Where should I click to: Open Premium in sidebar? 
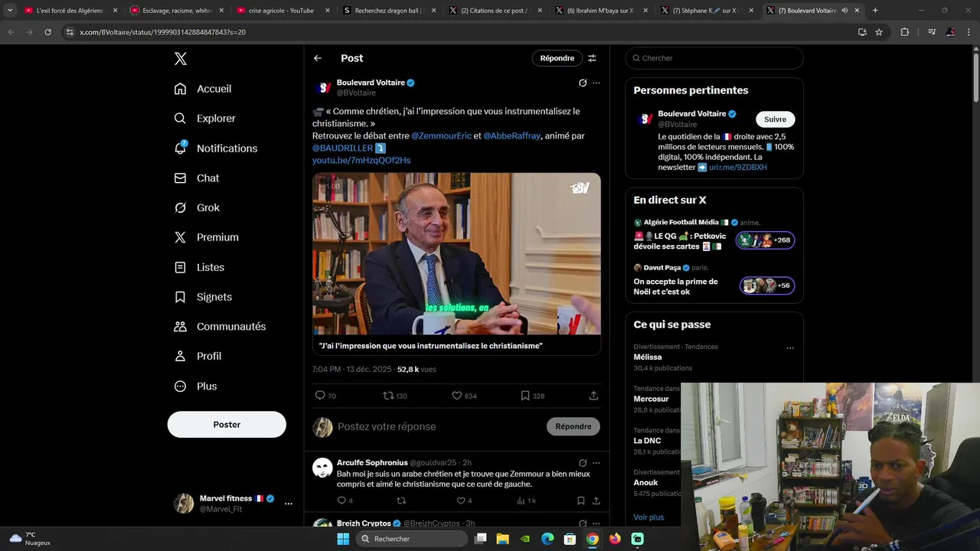pyautogui.click(x=206, y=237)
